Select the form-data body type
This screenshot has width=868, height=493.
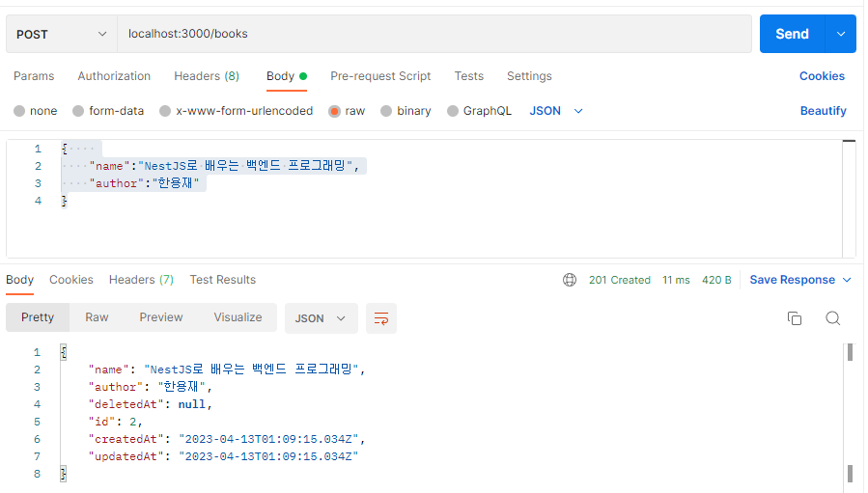coord(108,111)
